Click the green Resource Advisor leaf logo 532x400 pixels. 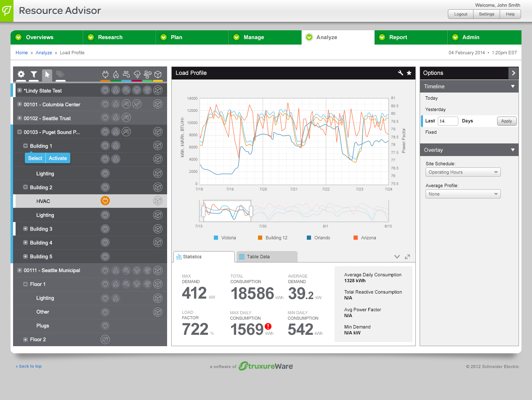[7, 11]
